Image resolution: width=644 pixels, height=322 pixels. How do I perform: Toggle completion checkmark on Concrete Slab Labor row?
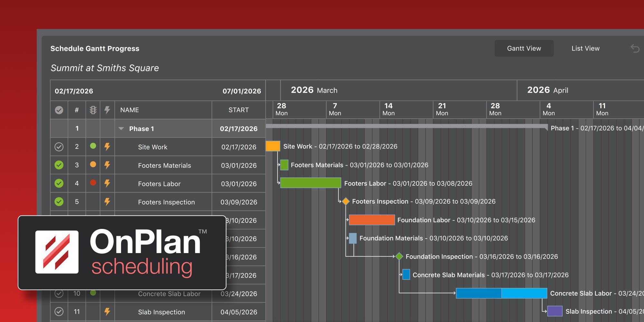point(59,294)
